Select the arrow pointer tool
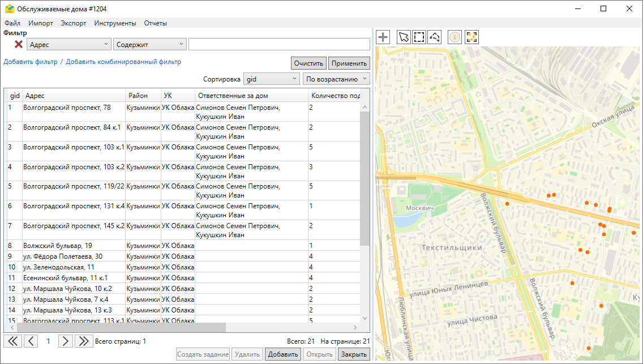 coord(404,37)
